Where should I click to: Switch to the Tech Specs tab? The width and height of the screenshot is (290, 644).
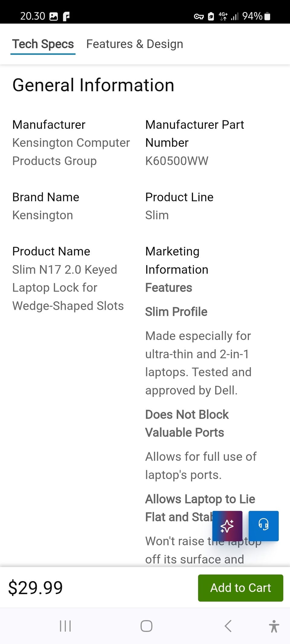43,44
